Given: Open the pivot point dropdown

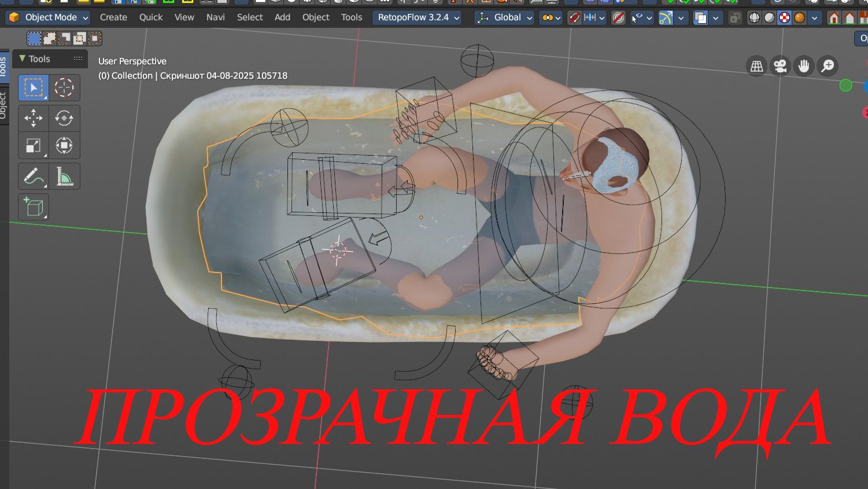Looking at the screenshot, I should (x=551, y=18).
